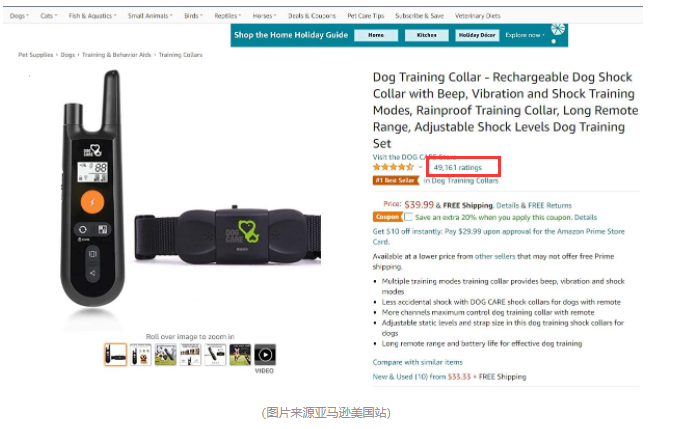Viewport: 678px width, 429px height.
Task: Click the main product image of the collar
Action: 190,197
